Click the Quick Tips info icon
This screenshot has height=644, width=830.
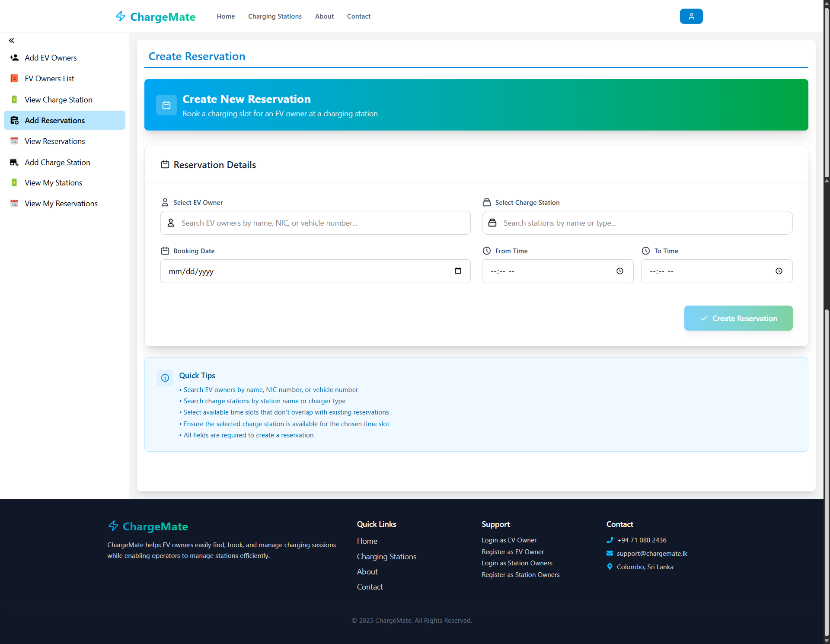[x=165, y=378]
